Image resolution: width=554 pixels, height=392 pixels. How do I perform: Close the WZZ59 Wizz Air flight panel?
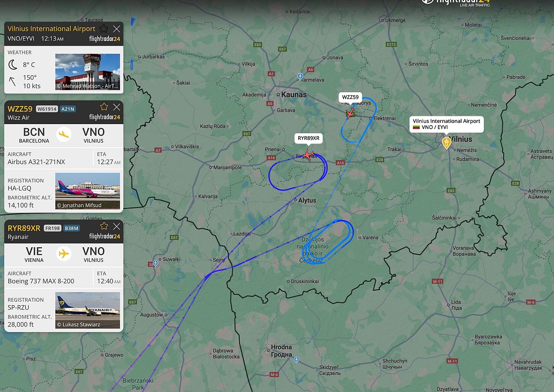click(x=116, y=107)
